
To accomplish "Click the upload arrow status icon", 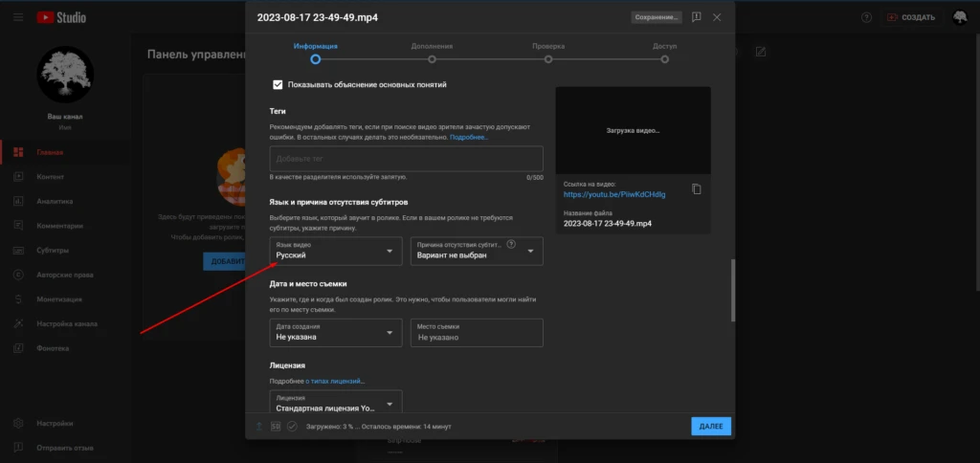I will 258,426.
